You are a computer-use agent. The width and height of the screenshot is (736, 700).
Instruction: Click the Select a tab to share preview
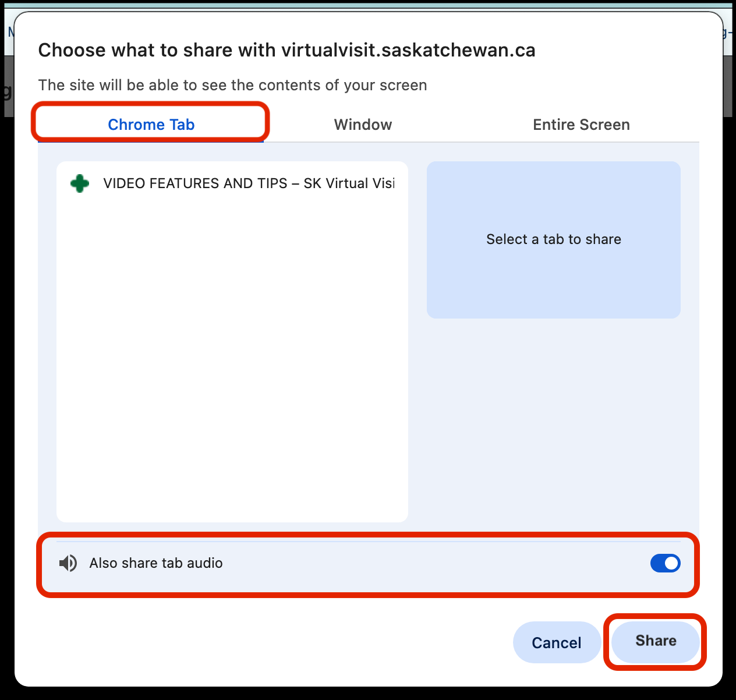553,239
